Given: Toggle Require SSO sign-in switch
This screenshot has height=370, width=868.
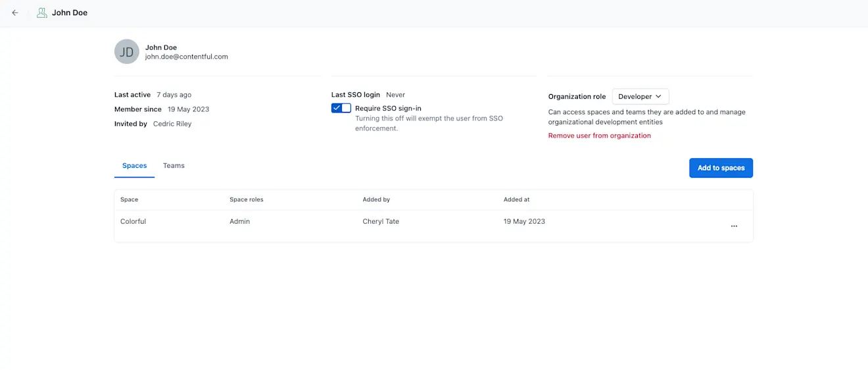Looking at the screenshot, I should click(x=341, y=108).
